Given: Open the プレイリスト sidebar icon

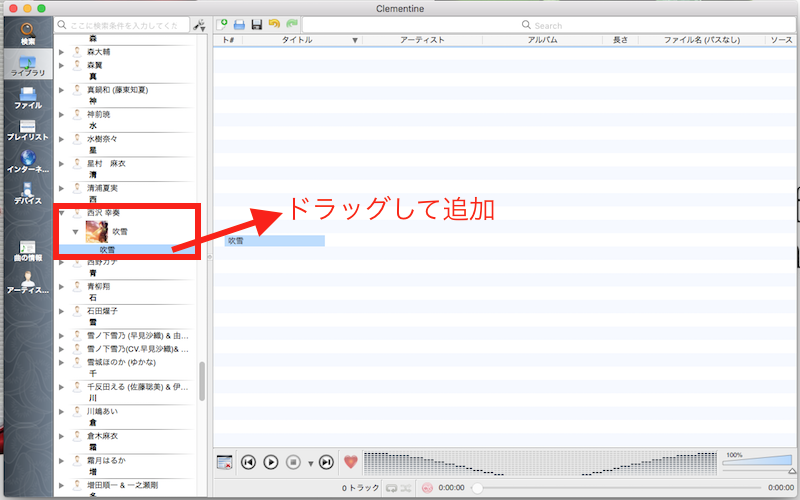Looking at the screenshot, I should click(x=27, y=129).
